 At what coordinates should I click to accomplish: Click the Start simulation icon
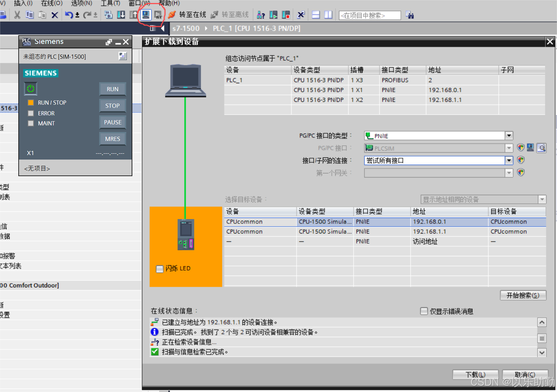pos(146,15)
